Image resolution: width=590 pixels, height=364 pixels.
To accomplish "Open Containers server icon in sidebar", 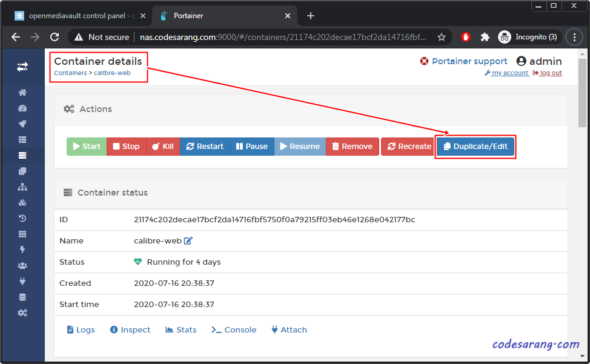I will click(22, 155).
